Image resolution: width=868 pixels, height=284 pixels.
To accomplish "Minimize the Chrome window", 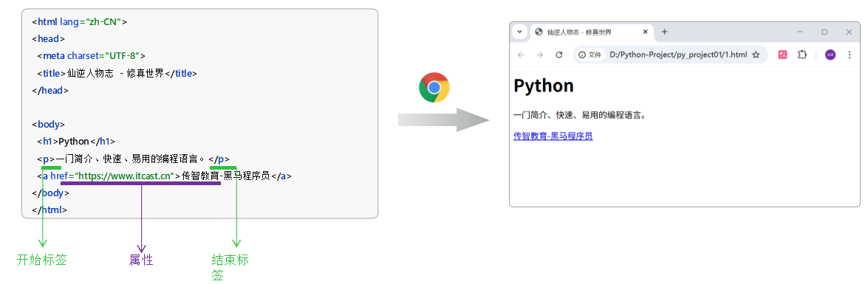I will (800, 32).
